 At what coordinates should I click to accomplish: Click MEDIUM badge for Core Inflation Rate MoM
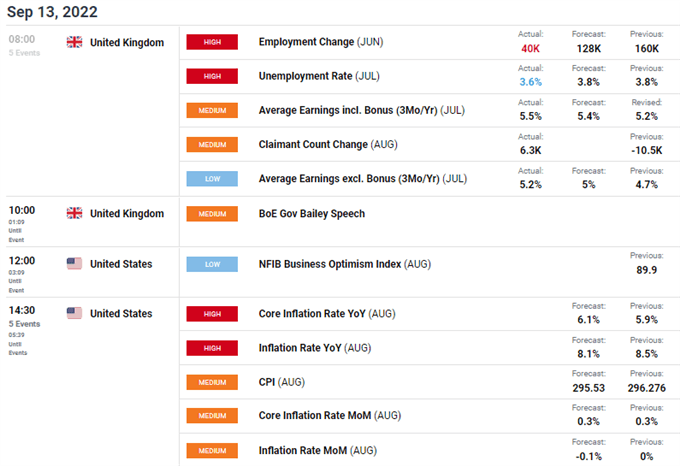(212, 416)
